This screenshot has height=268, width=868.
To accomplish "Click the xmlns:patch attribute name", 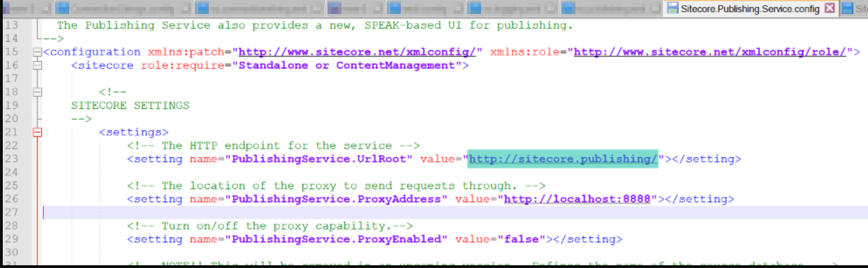I will [189, 52].
